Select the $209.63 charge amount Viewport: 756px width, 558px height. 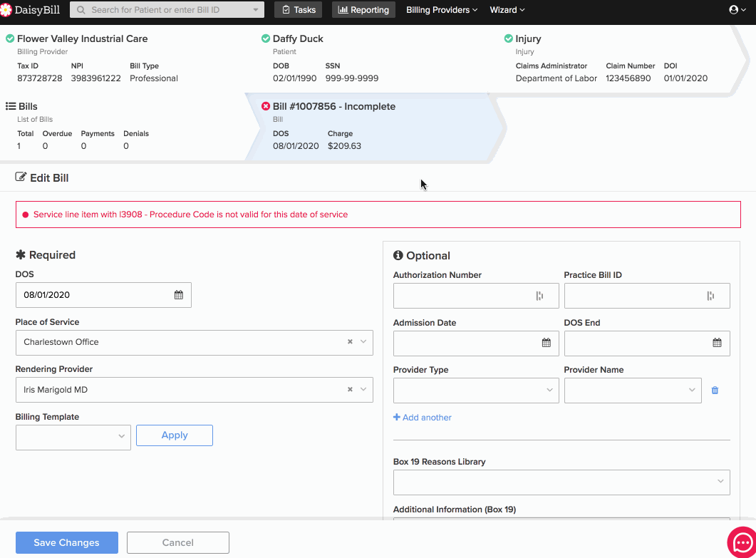[x=344, y=145]
